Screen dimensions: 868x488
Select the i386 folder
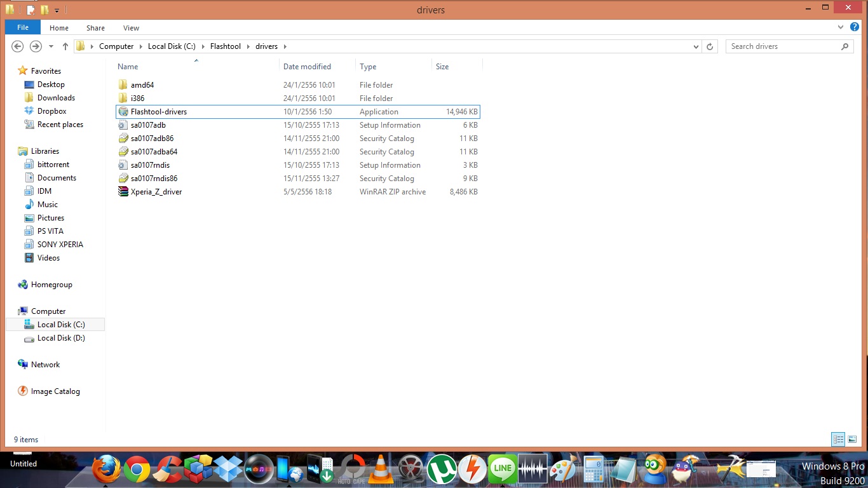pyautogui.click(x=137, y=98)
